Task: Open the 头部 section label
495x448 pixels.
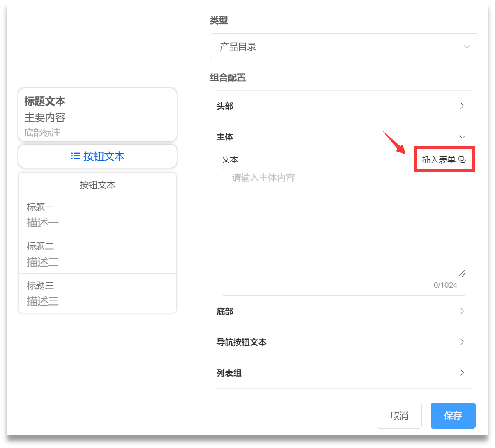Action: [225, 106]
